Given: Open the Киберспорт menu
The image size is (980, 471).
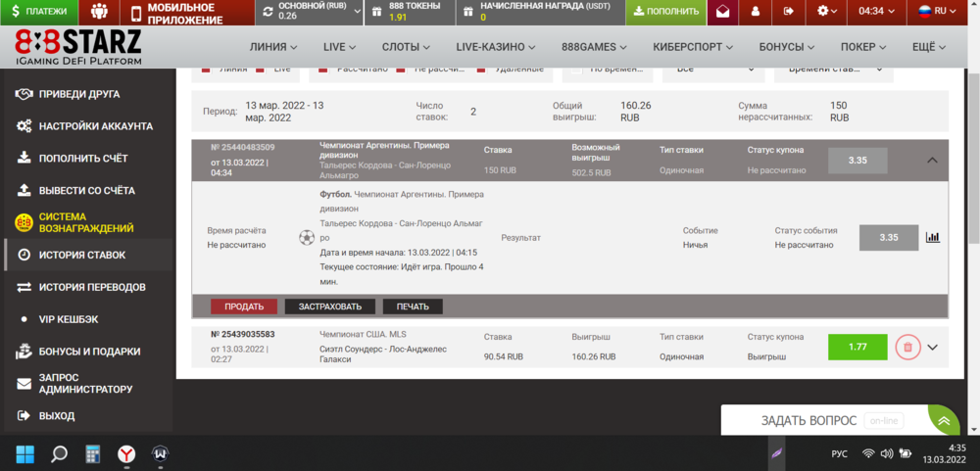Looking at the screenshot, I should (x=694, y=47).
